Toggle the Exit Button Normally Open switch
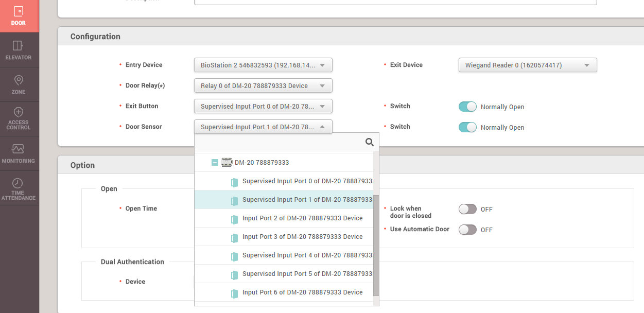The height and width of the screenshot is (313, 644). pos(467,107)
